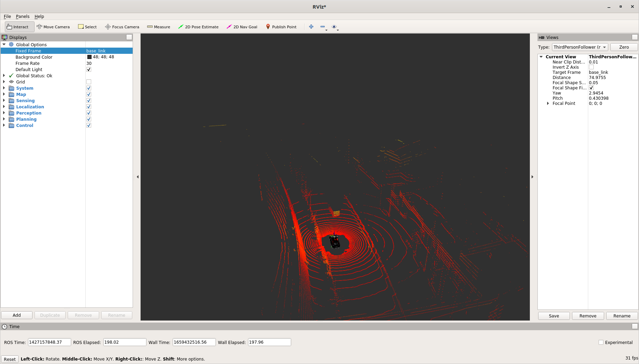Select the Interact tool
The image size is (639, 364).
19,27
